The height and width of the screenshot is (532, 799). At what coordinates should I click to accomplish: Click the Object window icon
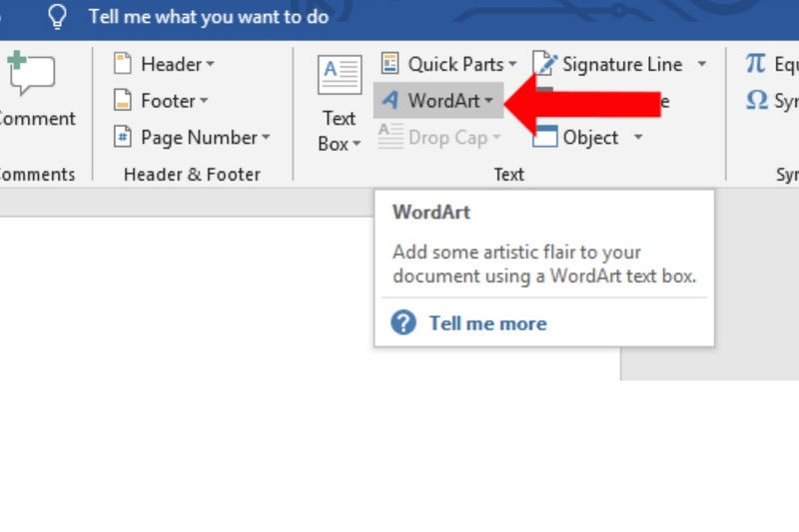[x=544, y=137]
